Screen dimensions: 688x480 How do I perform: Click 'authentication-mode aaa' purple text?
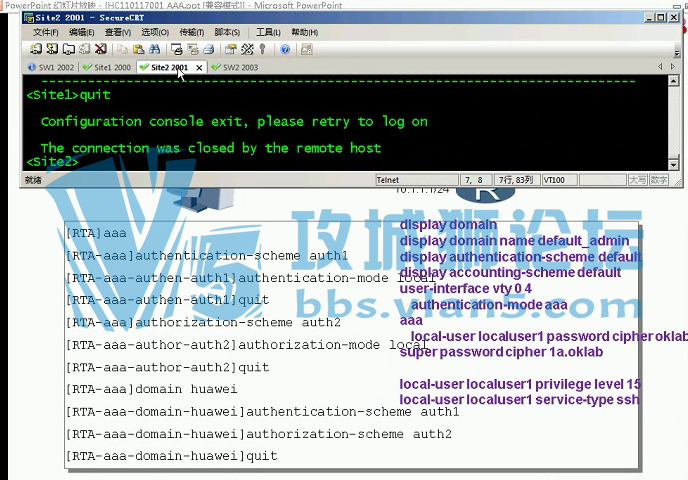(x=489, y=304)
